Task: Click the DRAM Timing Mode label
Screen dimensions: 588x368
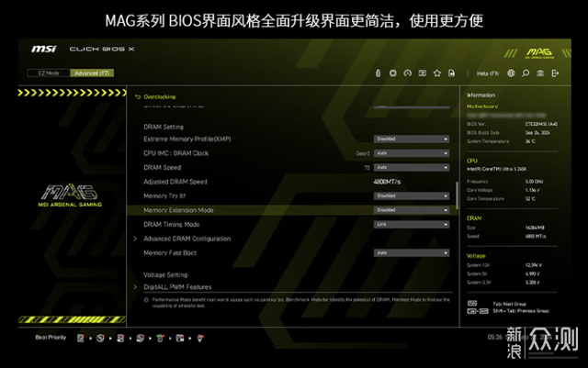Action: [x=172, y=225]
